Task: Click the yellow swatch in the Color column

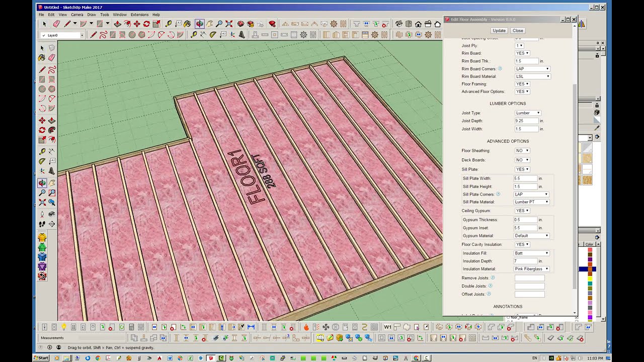Action: [x=590, y=279]
